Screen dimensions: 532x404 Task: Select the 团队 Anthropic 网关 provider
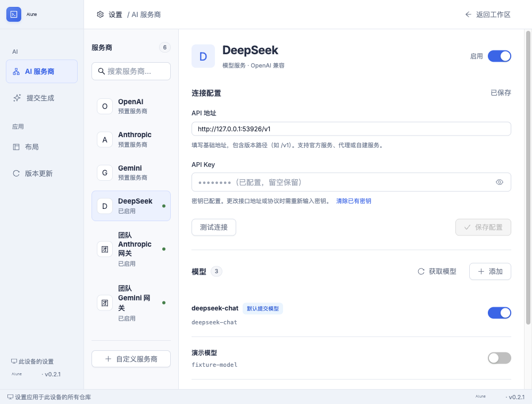[131, 249]
